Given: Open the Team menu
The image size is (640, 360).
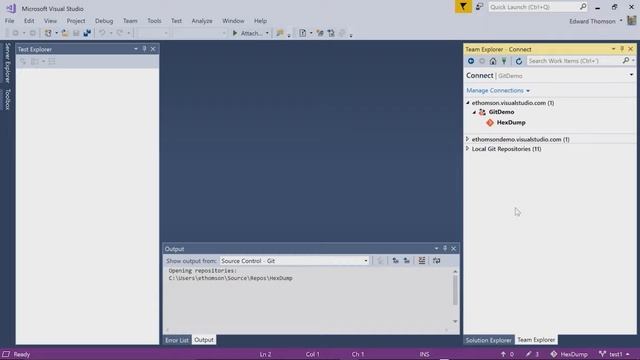Looking at the screenshot, I should [130, 21].
